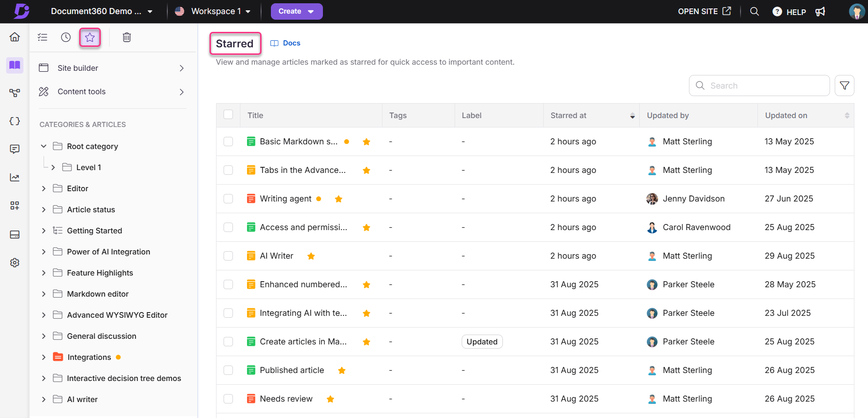Open feedback comments icon in rail
This screenshot has height=418, width=868.
pos(15,149)
